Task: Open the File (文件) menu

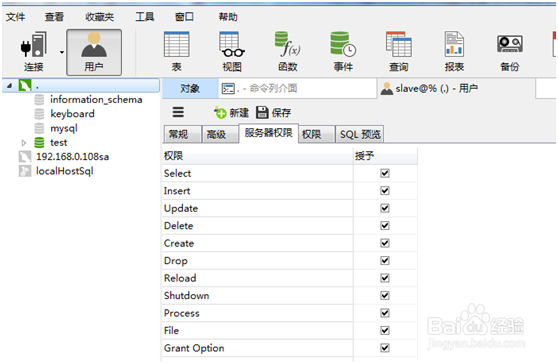Action: point(16,17)
